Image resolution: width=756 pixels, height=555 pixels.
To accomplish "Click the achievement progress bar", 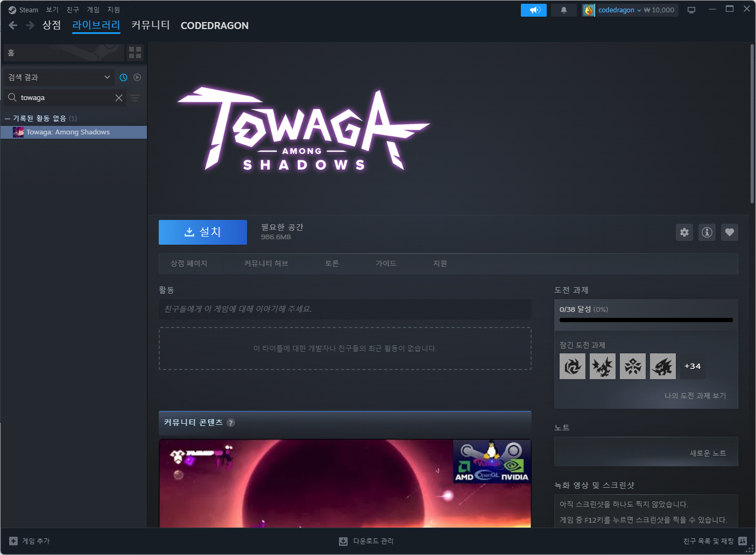I will click(646, 320).
